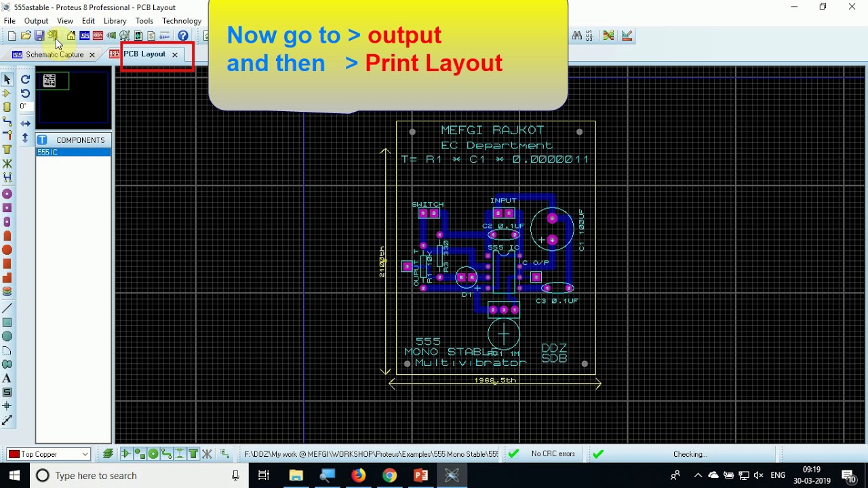Select 2D Graphics Text tool
Screen dimensions: 868x488
pyautogui.click(x=7, y=378)
